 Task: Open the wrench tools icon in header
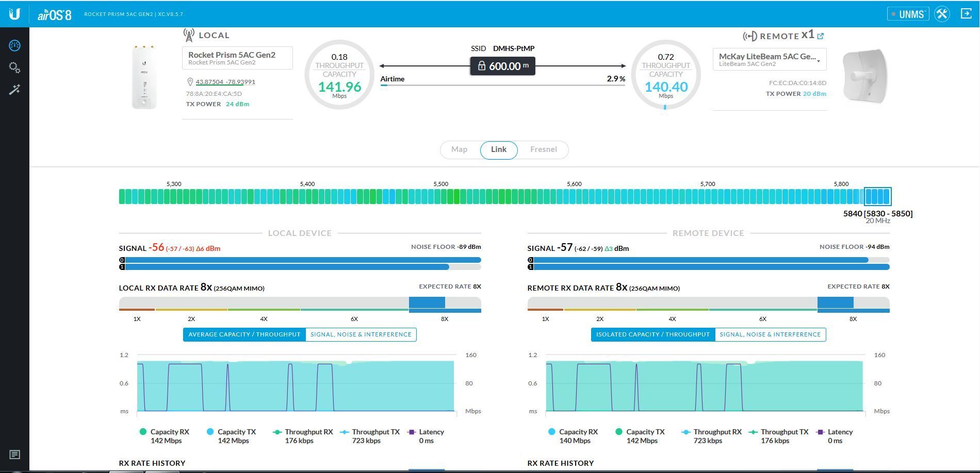pyautogui.click(x=942, y=14)
